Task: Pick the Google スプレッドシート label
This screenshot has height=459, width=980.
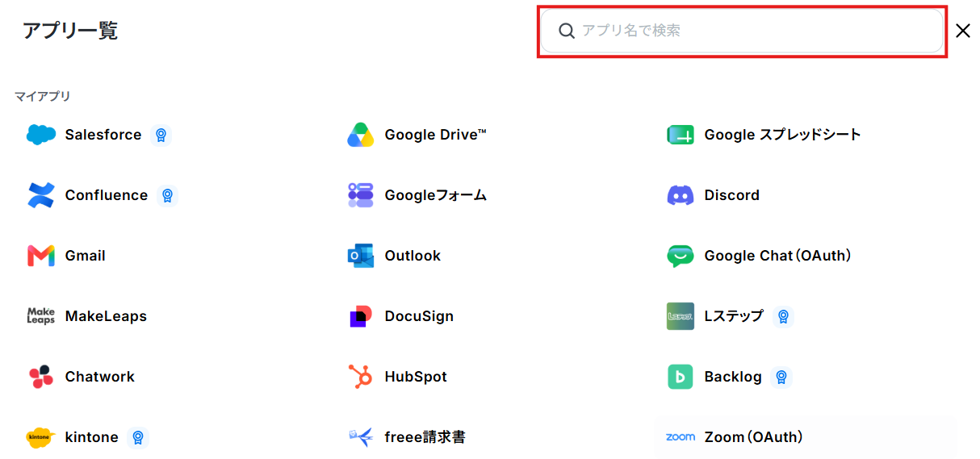Action: [x=783, y=135]
